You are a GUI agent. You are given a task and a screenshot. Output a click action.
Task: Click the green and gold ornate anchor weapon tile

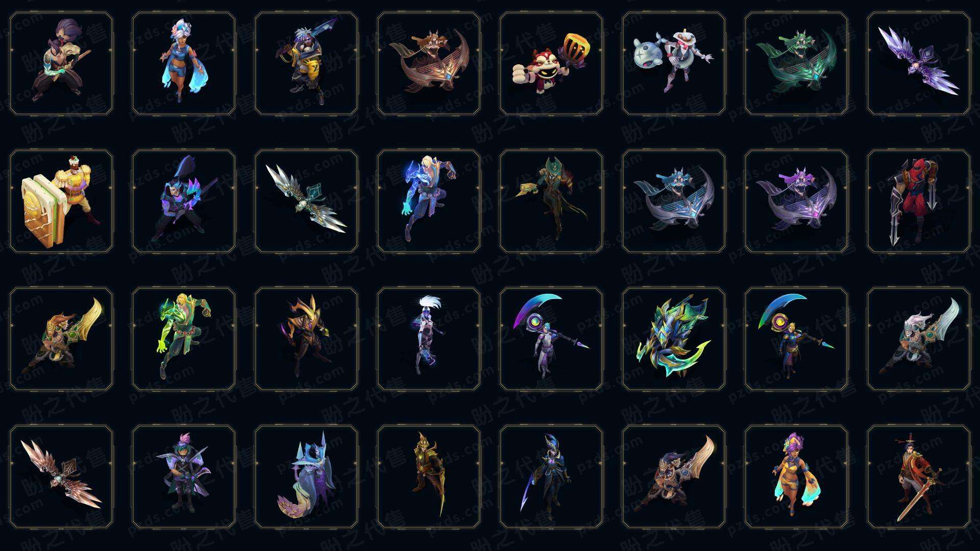674,339
